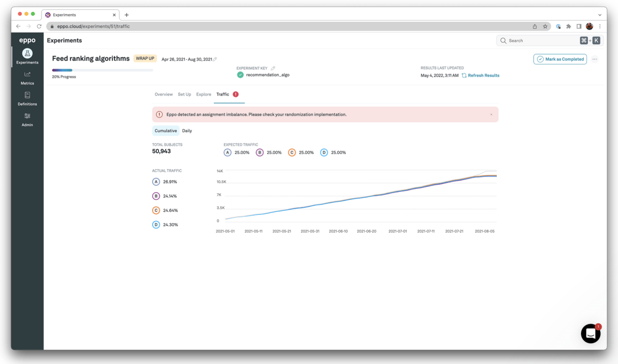618x364 pixels.
Task: Switch to the Daily traffic view
Action: pyautogui.click(x=187, y=131)
